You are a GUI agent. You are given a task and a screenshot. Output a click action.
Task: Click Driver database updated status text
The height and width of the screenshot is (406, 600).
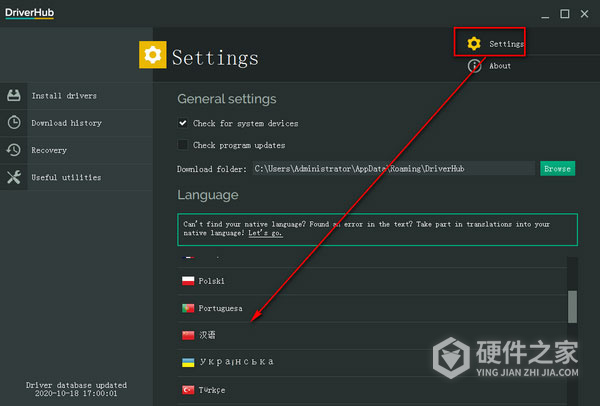[76, 389]
